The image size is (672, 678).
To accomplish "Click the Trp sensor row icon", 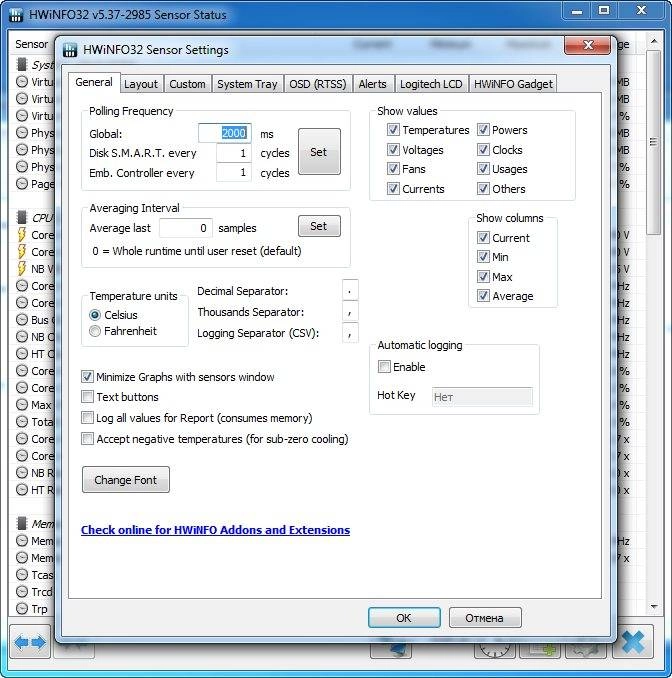I will pyautogui.click(x=22, y=609).
